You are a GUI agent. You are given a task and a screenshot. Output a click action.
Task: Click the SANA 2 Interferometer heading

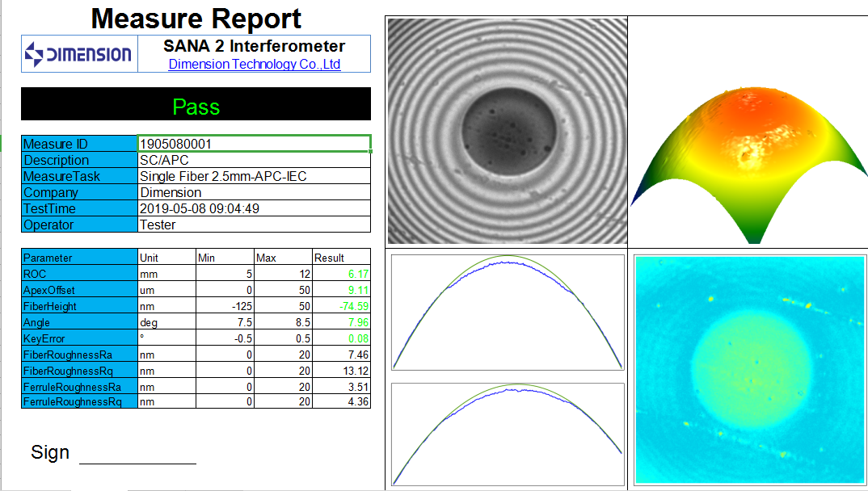[x=254, y=46]
